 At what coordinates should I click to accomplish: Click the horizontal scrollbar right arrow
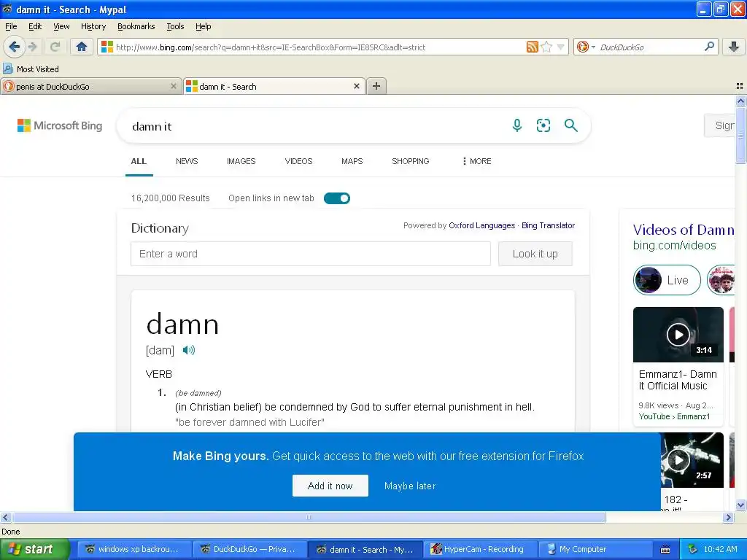(728, 517)
